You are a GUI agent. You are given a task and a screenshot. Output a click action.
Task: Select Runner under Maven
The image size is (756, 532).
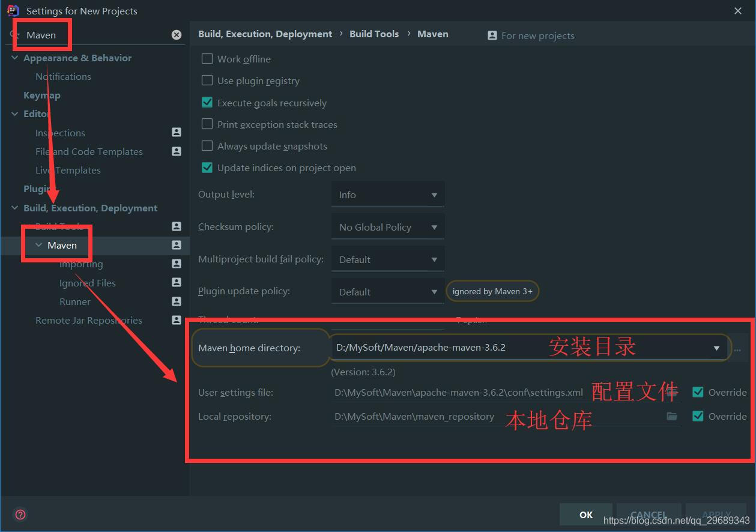pyautogui.click(x=75, y=301)
